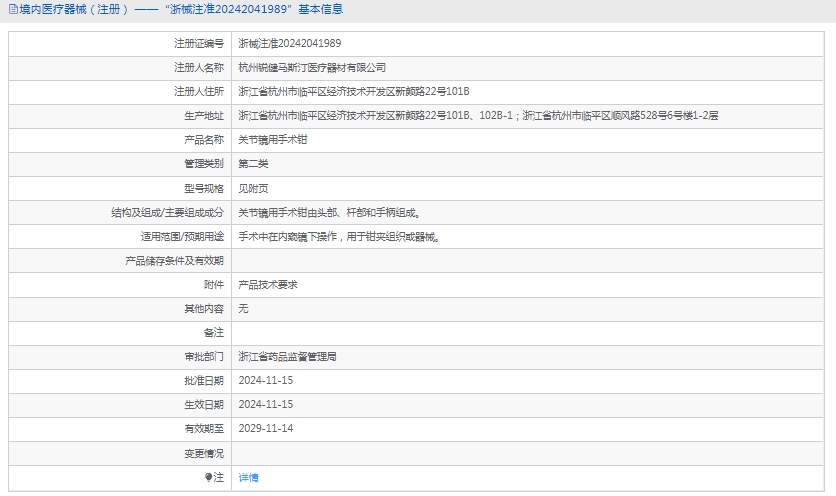Click the product name 关节镜用手术钳

pos(273,140)
